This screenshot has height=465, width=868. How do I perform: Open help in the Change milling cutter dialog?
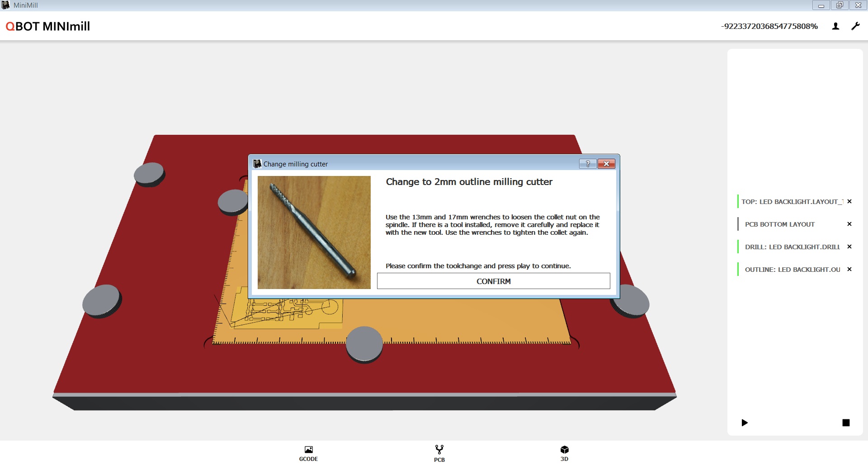pyautogui.click(x=588, y=164)
